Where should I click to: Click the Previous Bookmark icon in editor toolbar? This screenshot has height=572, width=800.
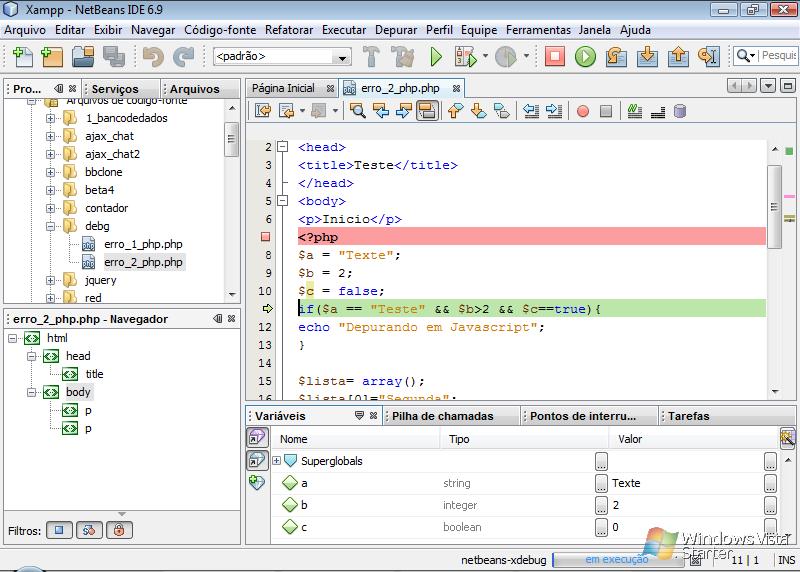click(x=456, y=111)
